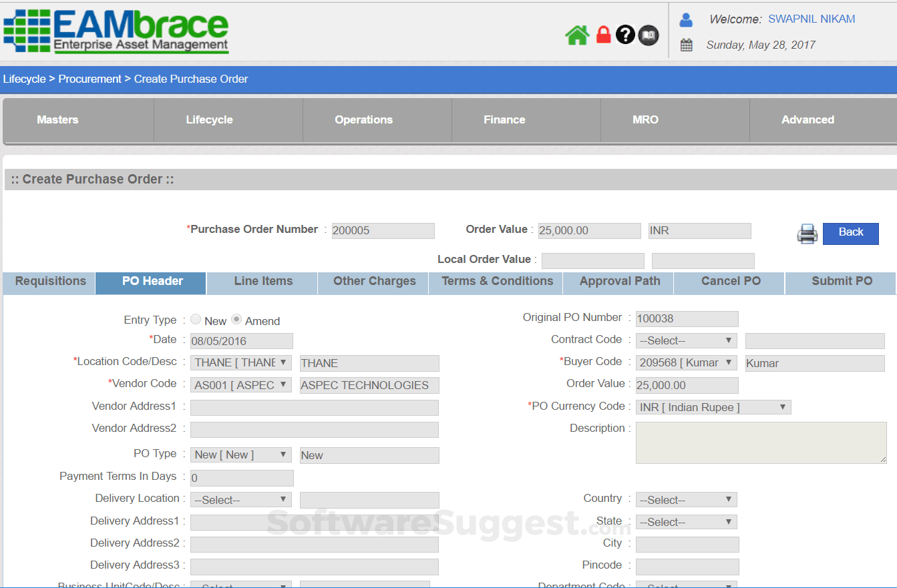
Task: Open the Finance menu
Action: pos(504,119)
